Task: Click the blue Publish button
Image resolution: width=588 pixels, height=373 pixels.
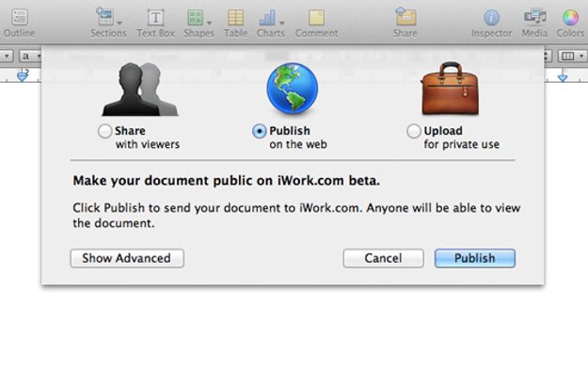Action: 475,258
